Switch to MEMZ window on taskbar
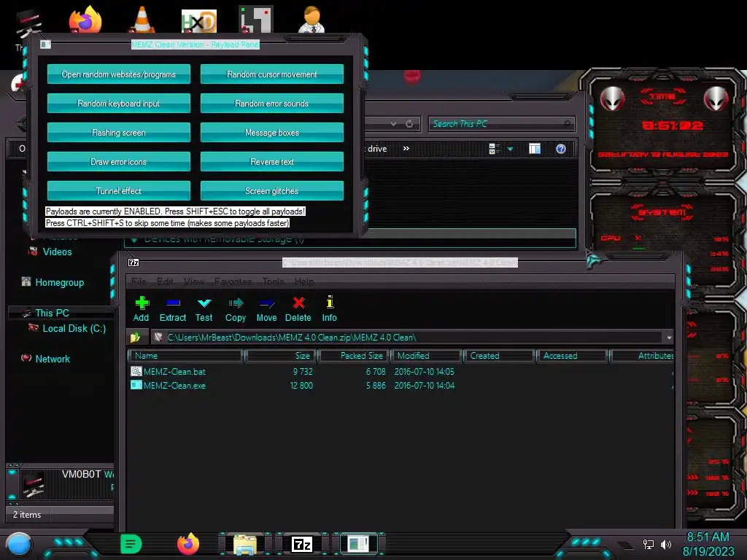The width and height of the screenshot is (747, 560). pyautogui.click(x=357, y=544)
